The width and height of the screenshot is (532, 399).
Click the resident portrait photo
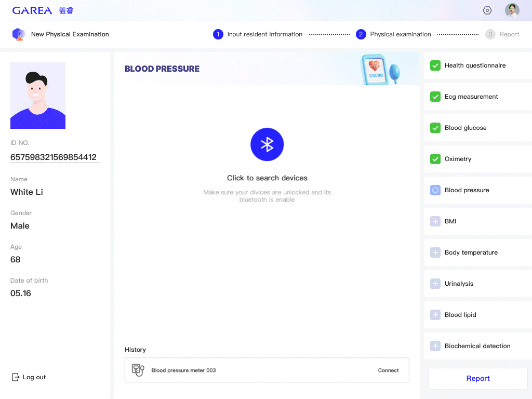pos(38,96)
